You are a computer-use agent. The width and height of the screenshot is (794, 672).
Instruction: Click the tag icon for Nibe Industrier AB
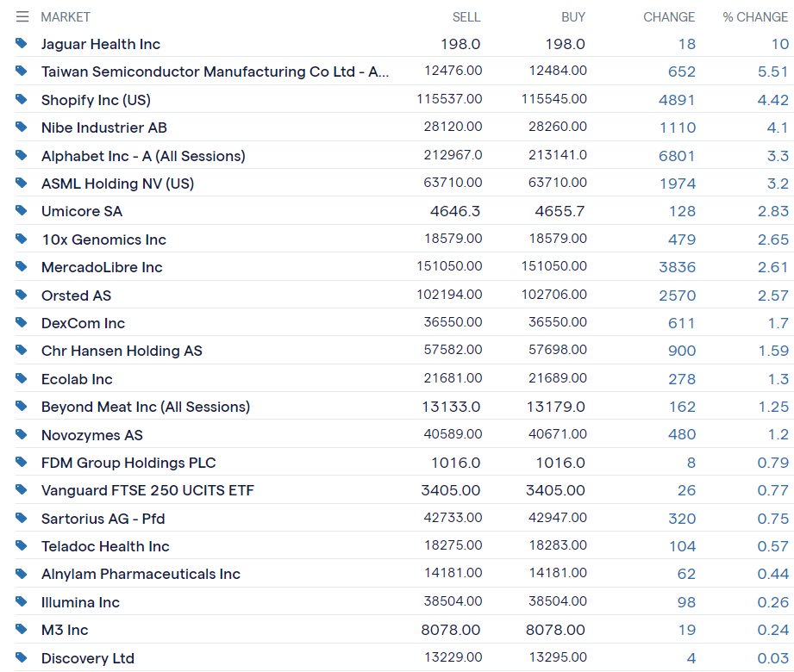click(22, 127)
